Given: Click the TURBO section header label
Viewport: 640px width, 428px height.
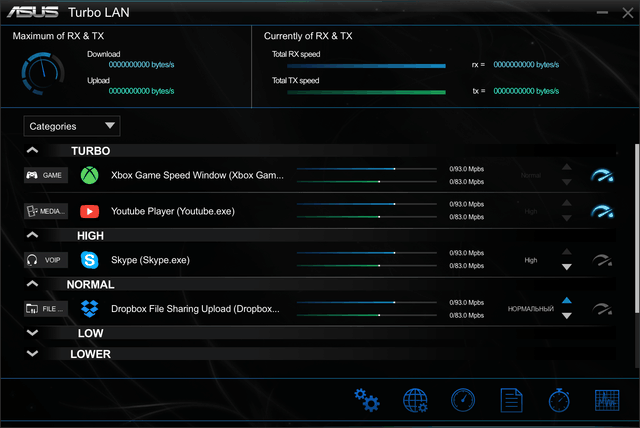Looking at the screenshot, I should click(x=91, y=151).
